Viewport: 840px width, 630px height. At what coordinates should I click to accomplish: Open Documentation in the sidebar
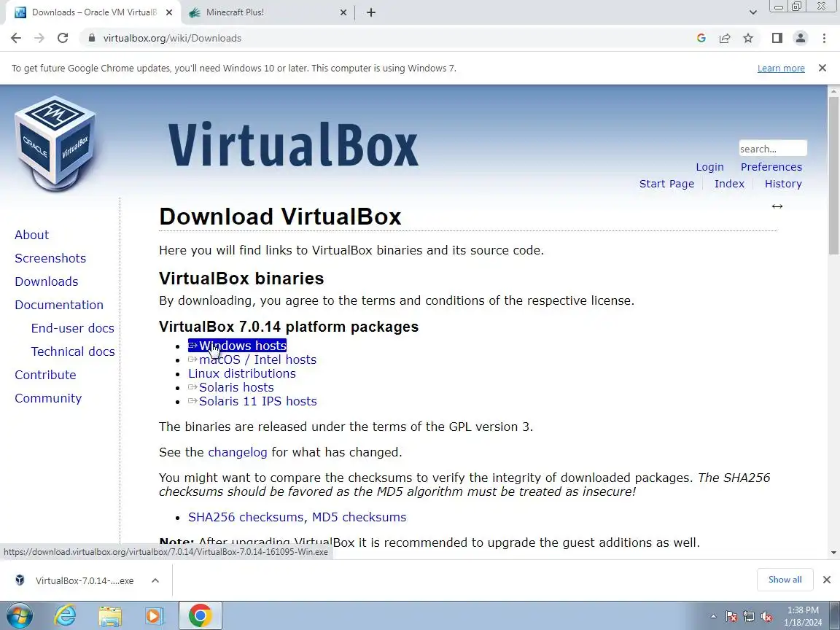[x=59, y=305]
